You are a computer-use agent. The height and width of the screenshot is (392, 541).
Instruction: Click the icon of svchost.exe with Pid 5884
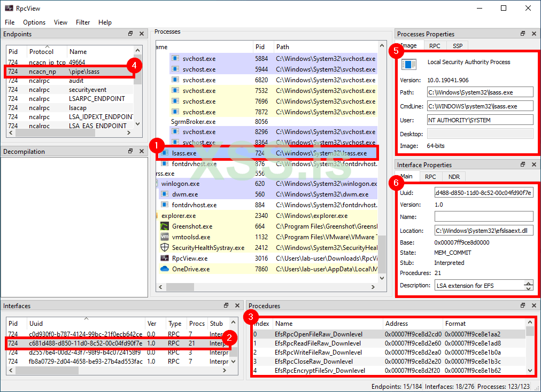pos(175,58)
